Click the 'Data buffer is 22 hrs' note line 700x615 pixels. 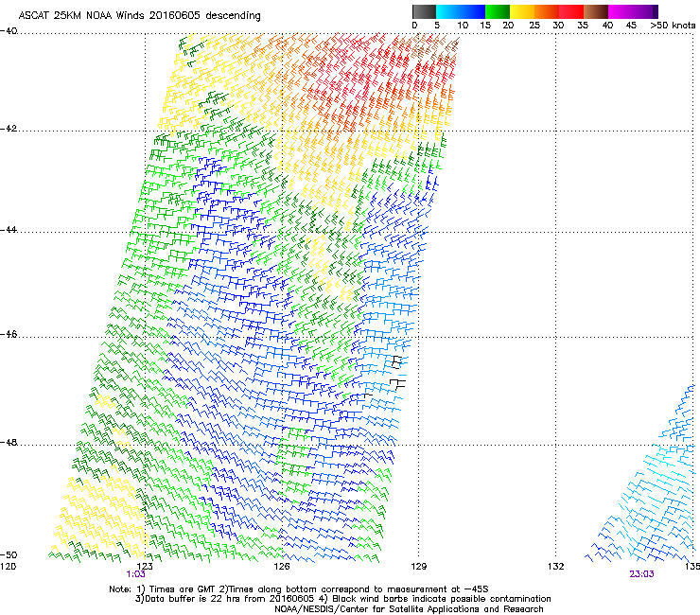point(342,599)
